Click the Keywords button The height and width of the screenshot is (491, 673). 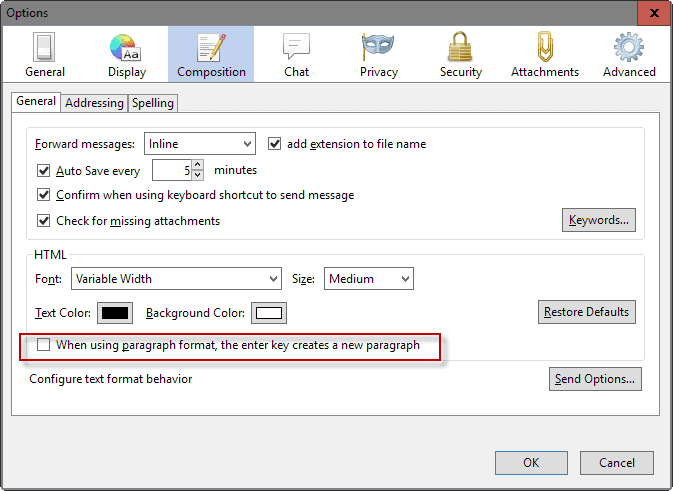tap(599, 220)
